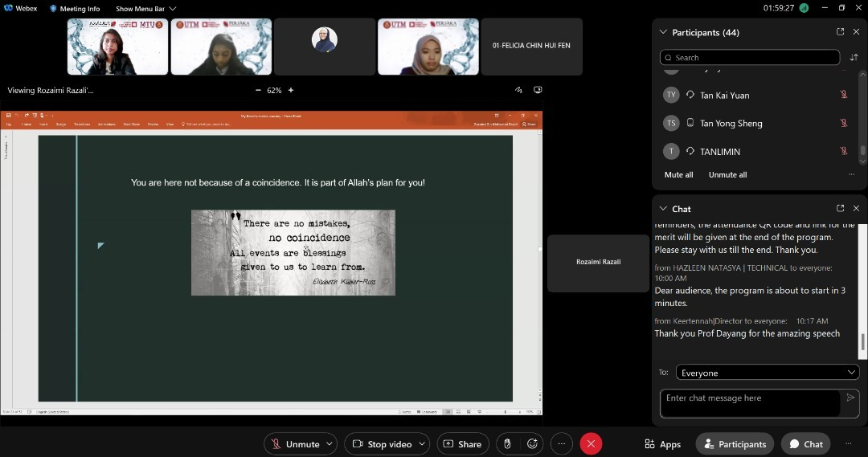
Task: Open audio options arrow next to Unmute
Action: [330, 443]
